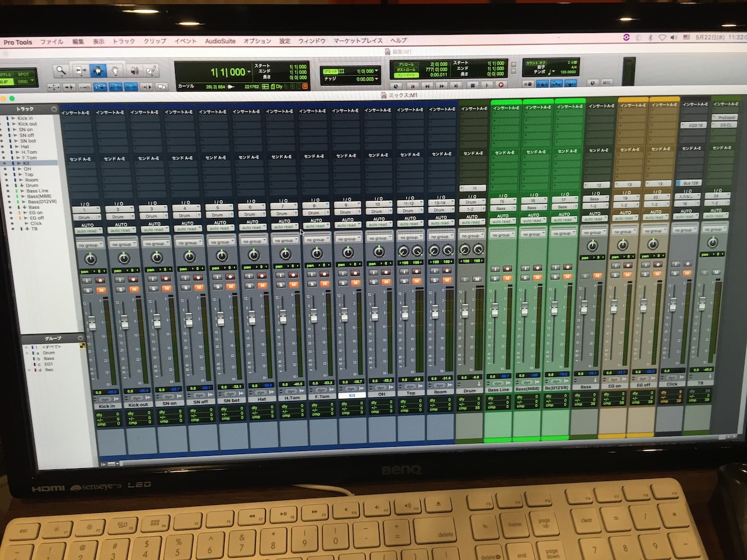
Task: Click the Rewind button in transport
Action: tap(427, 86)
